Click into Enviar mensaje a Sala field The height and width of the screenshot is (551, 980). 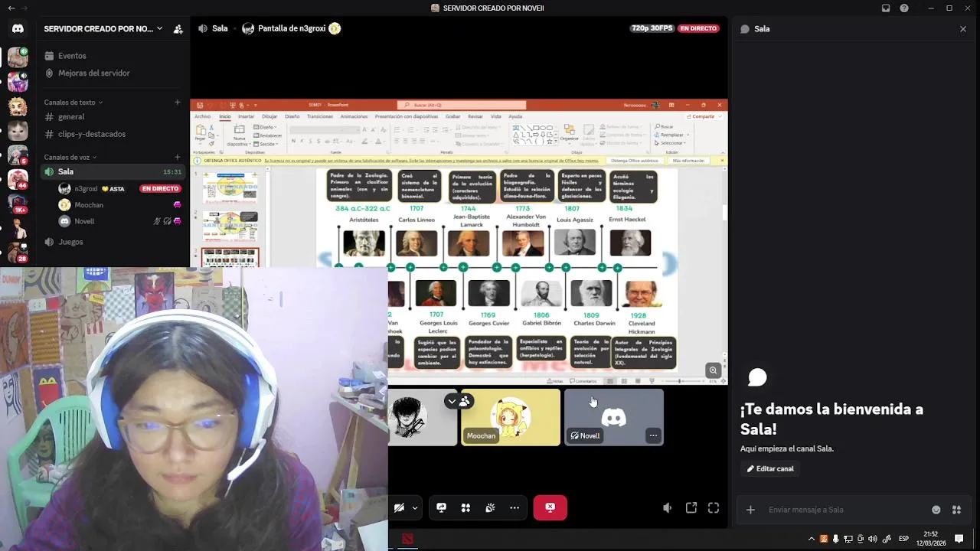tap(844, 510)
